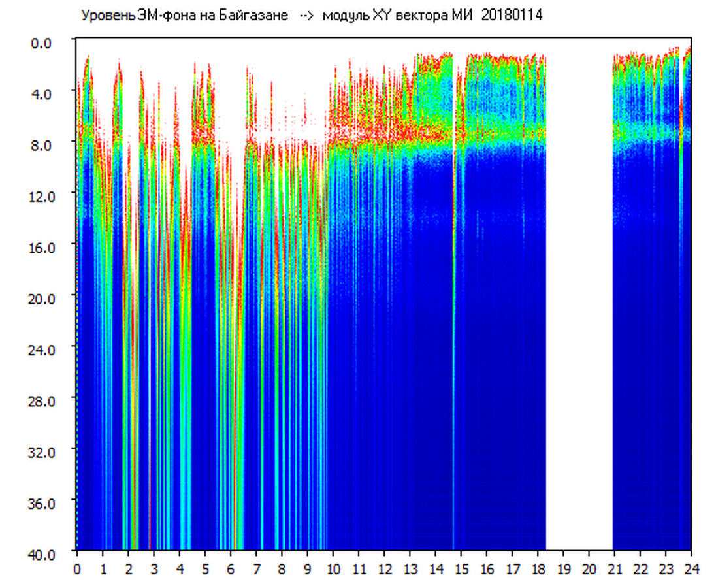
Task: Click the hour 9 x-axis label
Action: 308,570
